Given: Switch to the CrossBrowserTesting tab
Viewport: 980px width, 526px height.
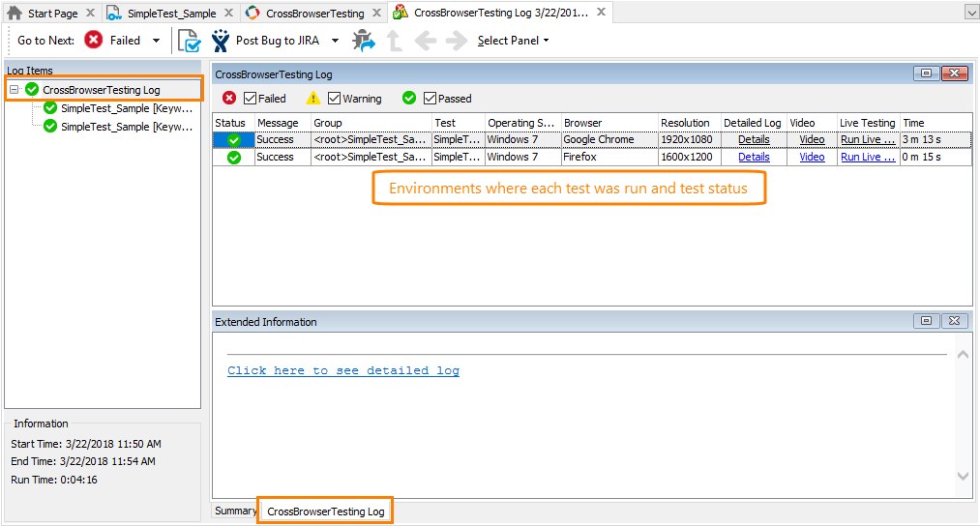Looking at the screenshot, I should coord(315,14).
